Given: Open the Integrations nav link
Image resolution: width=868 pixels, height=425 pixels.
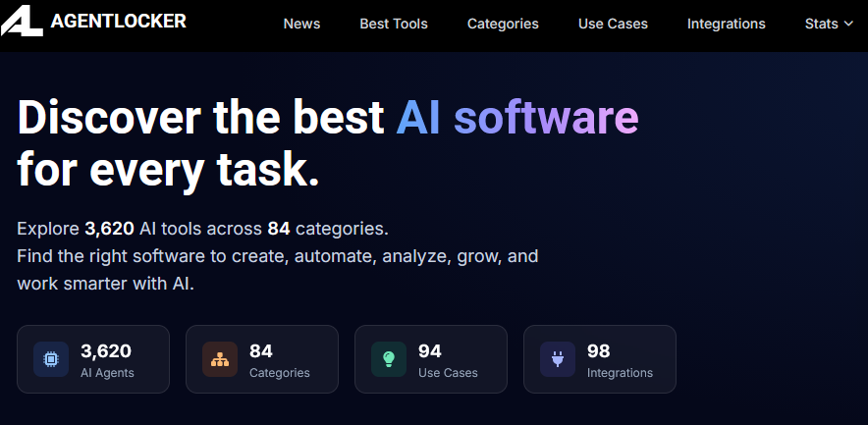Looking at the screenshot, I should (x=727, y=24).
